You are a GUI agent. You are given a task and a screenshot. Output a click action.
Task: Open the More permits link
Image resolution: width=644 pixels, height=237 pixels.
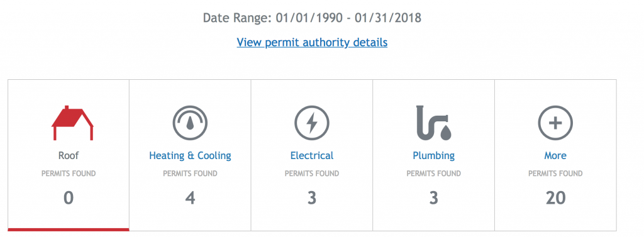tap(555, 156)
